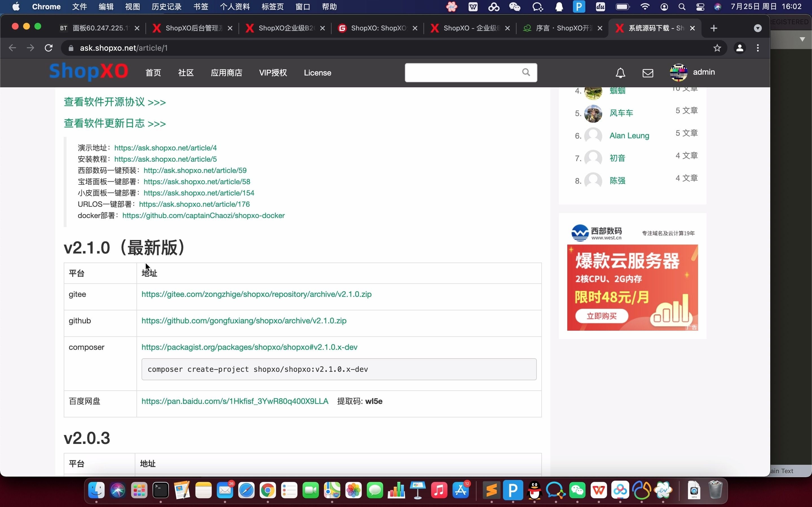Click the 百度网盘 download URL

click(x=234, y=401)
